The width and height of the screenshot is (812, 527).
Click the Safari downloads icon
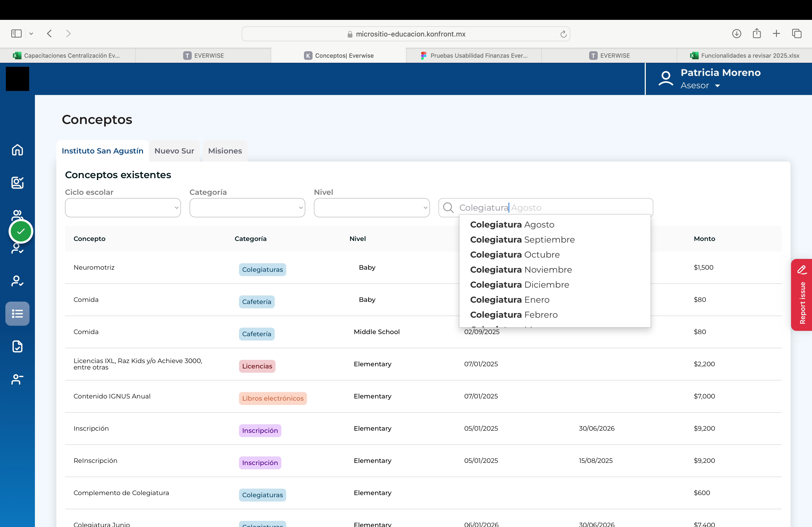point(736,33)
